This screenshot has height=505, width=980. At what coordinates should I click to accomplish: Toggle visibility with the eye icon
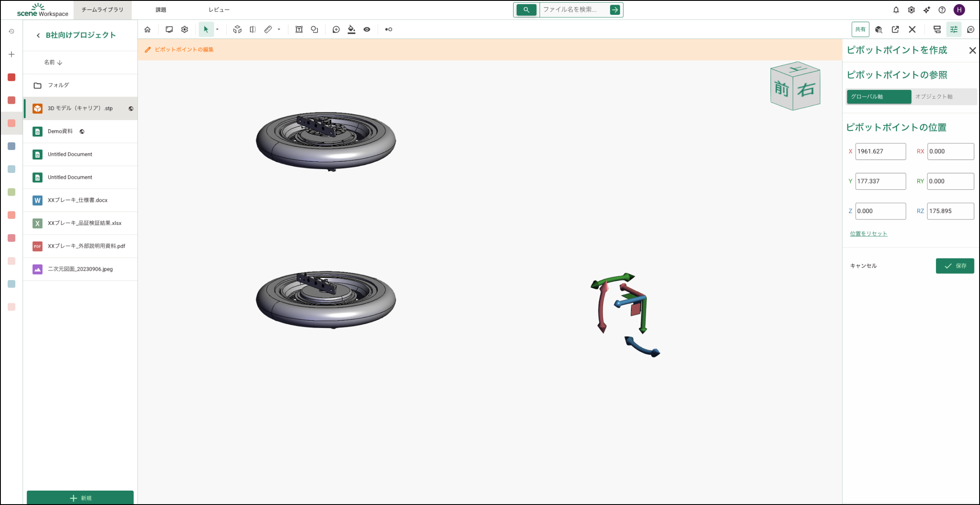367,29
